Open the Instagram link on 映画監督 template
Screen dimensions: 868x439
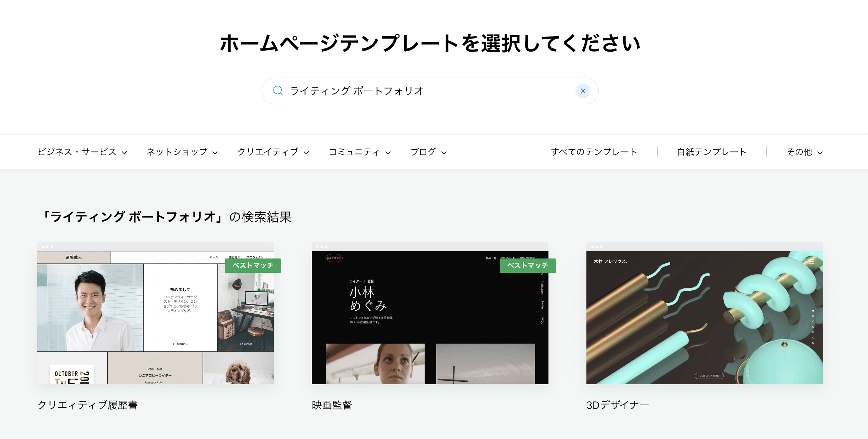542,287
